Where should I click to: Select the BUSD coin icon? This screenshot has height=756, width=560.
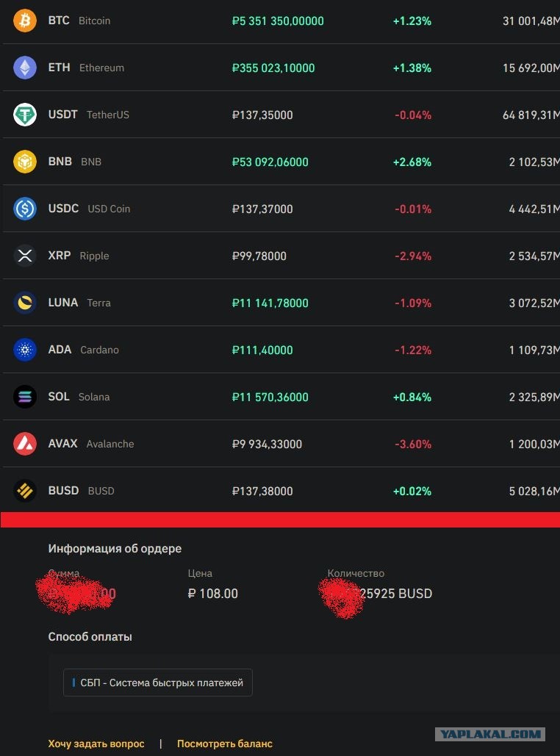pos(24,490)
